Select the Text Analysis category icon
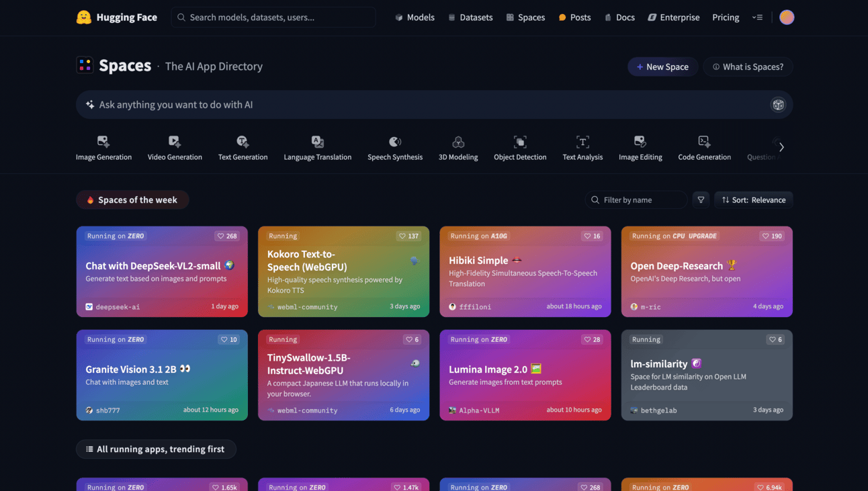868x491 pixels. click(x=582, y=142)
